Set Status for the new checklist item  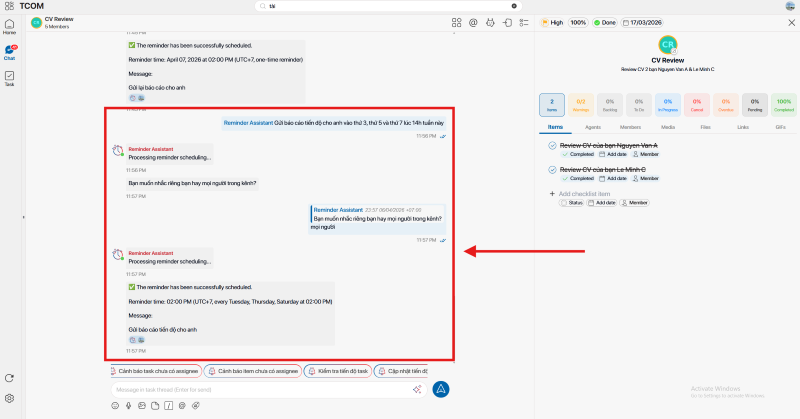click(571, 203)
